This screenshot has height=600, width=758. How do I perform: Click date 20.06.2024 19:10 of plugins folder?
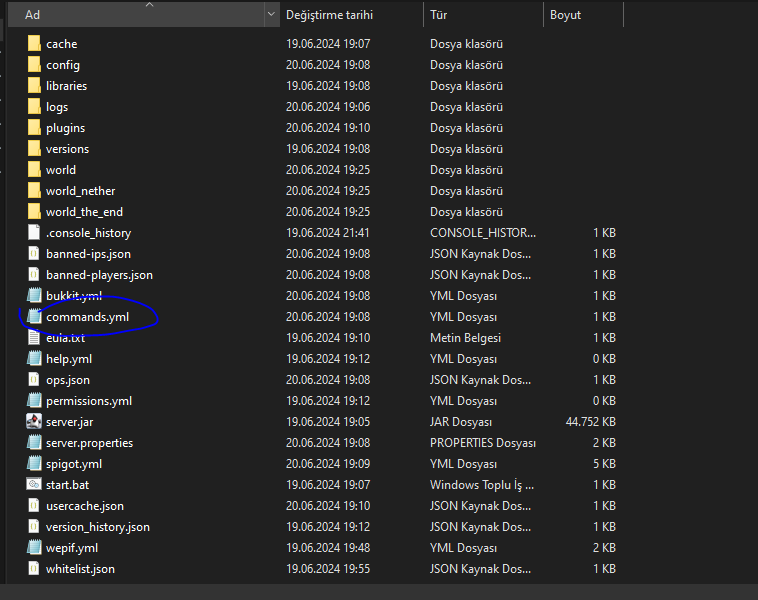328,128
